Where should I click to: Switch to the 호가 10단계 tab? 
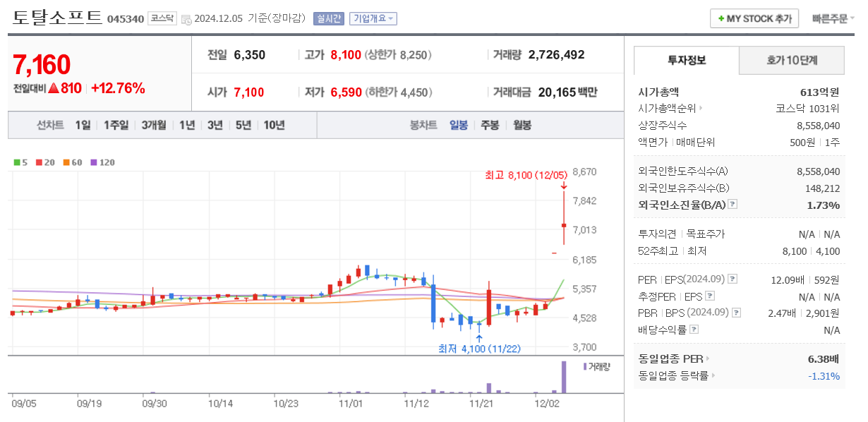(792, 61)
